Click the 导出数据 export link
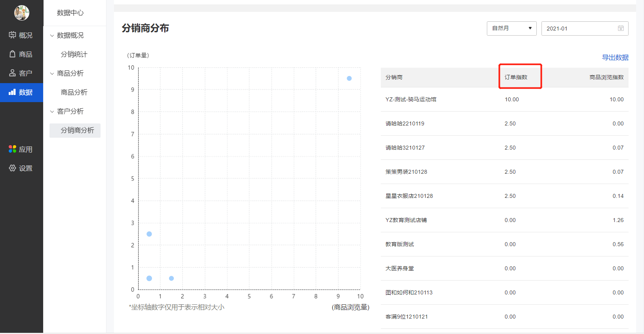The height and width of the screenshot is (334, 644). [x=615, y=57]
